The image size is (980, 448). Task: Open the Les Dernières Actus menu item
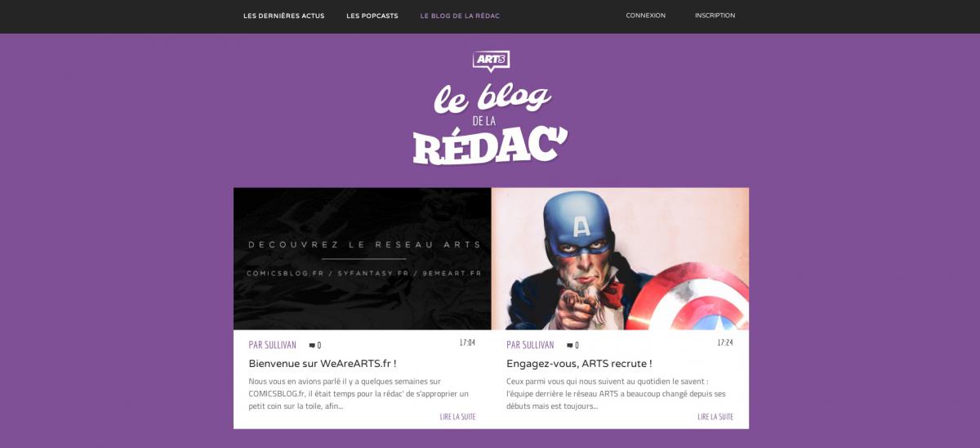click(x=283, y=16)
